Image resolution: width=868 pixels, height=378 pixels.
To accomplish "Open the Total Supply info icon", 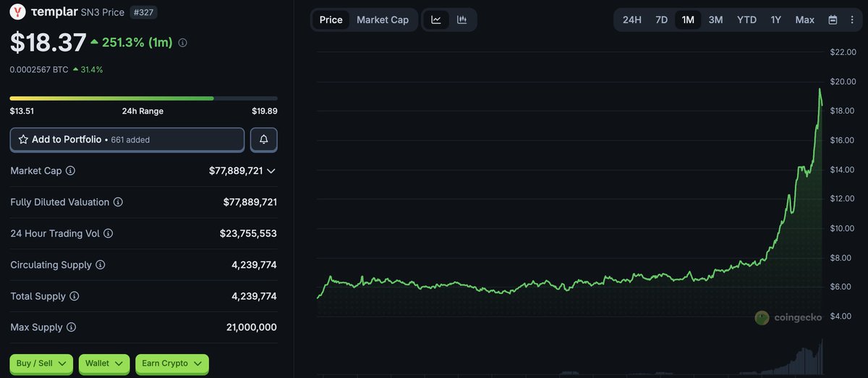I will (75, 296).
